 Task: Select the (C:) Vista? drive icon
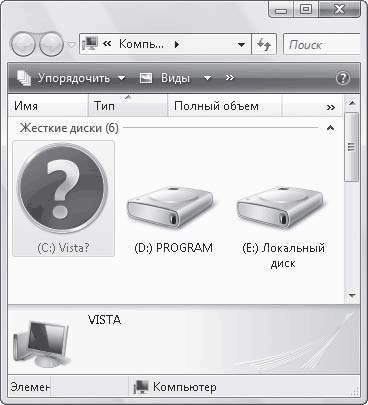pos(63,188)
